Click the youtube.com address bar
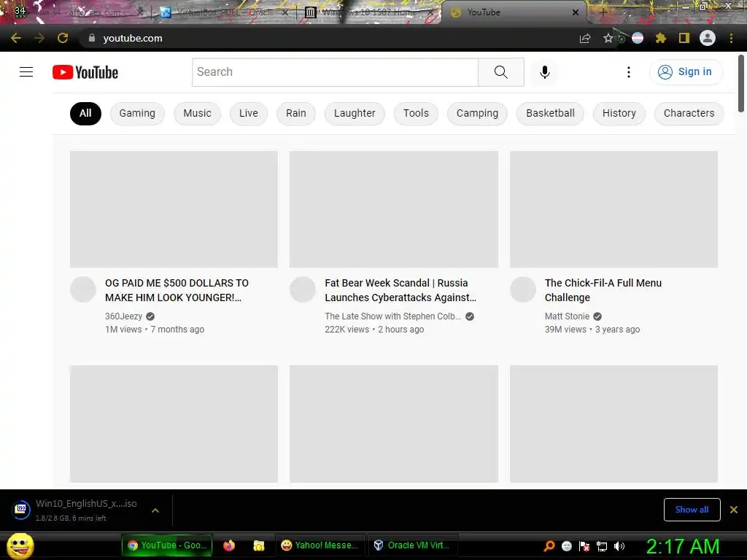This screenshot has height=560, width=747. pos(329,38)
